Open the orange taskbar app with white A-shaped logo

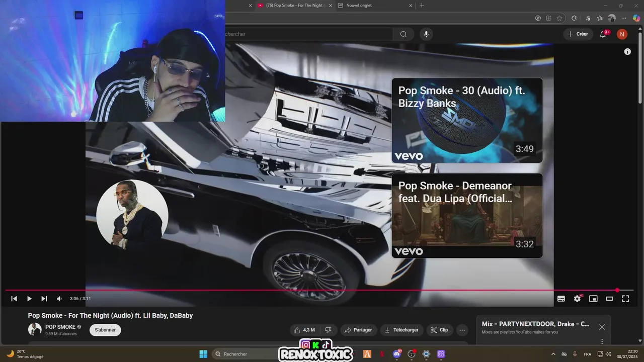pos(367,354)
